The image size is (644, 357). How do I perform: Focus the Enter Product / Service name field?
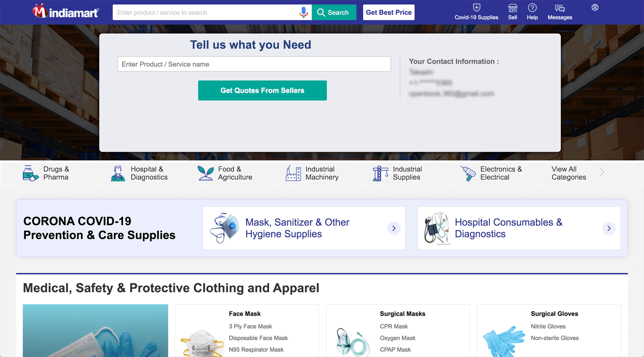[254, 64]
